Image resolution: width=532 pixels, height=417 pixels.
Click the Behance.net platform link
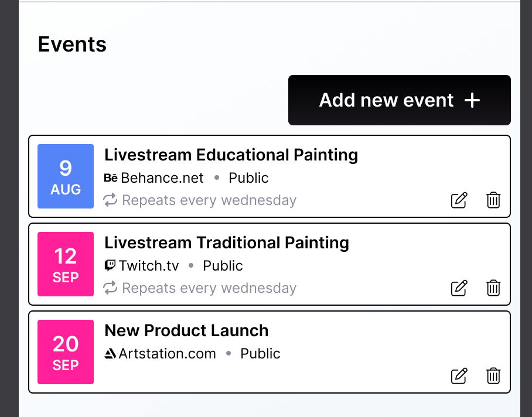[x=162, y=178]
